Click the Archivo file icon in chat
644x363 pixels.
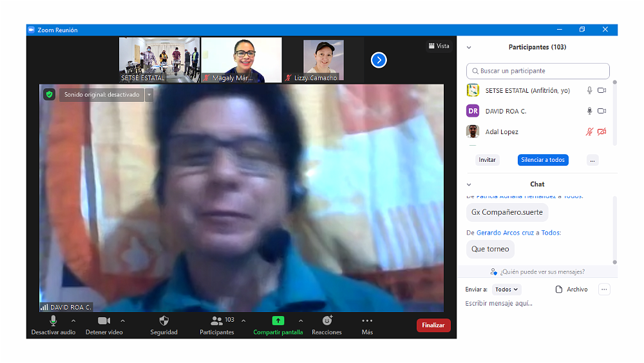point(559,289)
